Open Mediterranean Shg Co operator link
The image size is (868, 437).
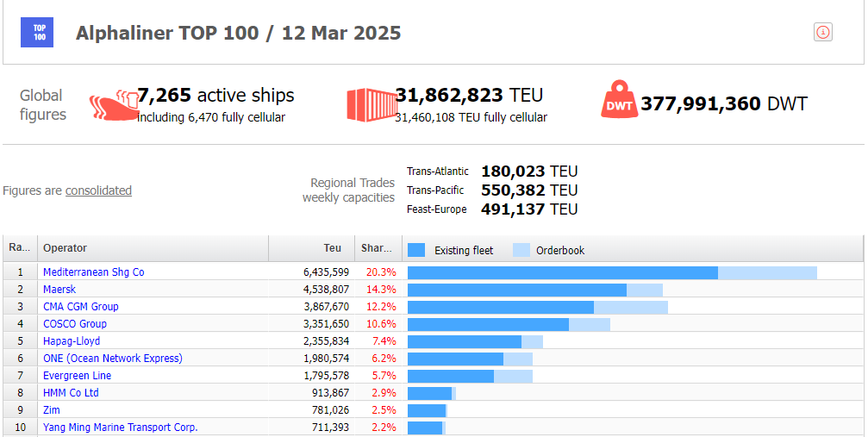(x=94, y=272)
